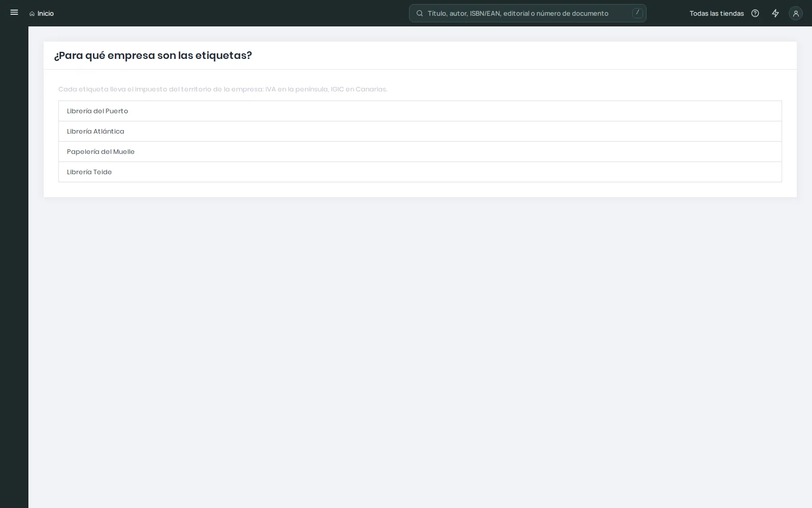This screenshot has width=812, height=508.
Task: Choose Librería Atlántica from the list
Action: (x=420, y=132)
